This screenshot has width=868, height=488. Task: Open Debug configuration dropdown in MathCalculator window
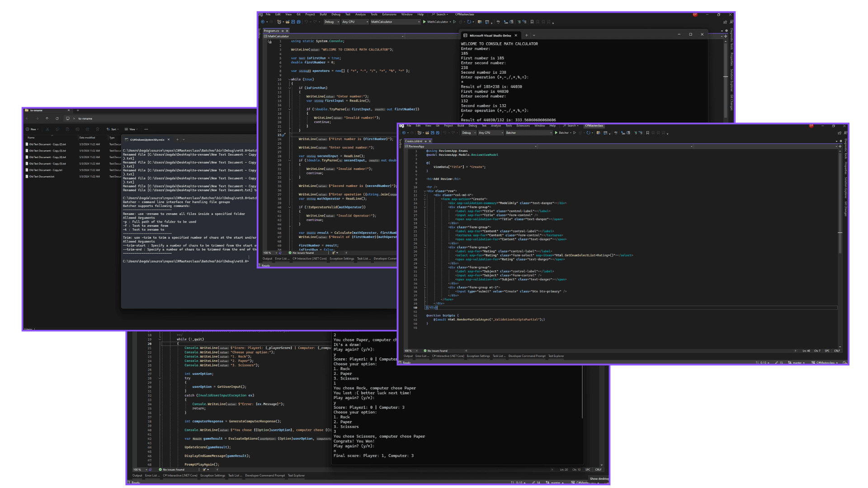click(331, 22)
